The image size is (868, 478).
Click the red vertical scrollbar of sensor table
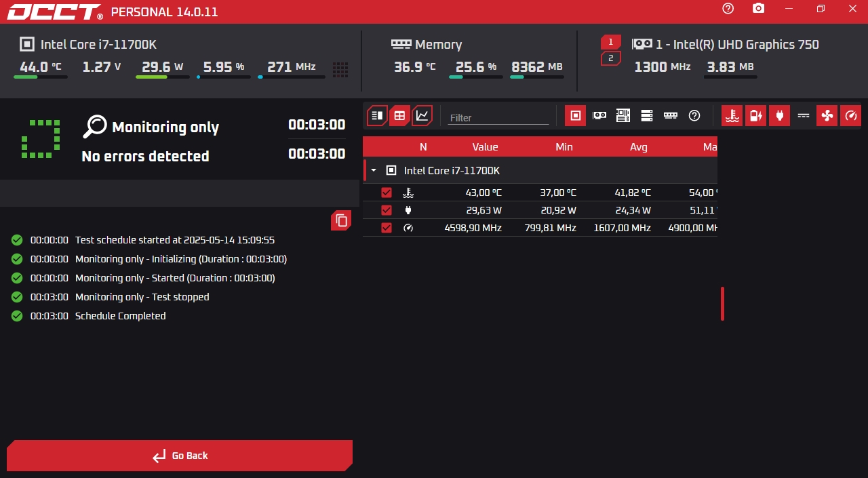tap(723, 304)
